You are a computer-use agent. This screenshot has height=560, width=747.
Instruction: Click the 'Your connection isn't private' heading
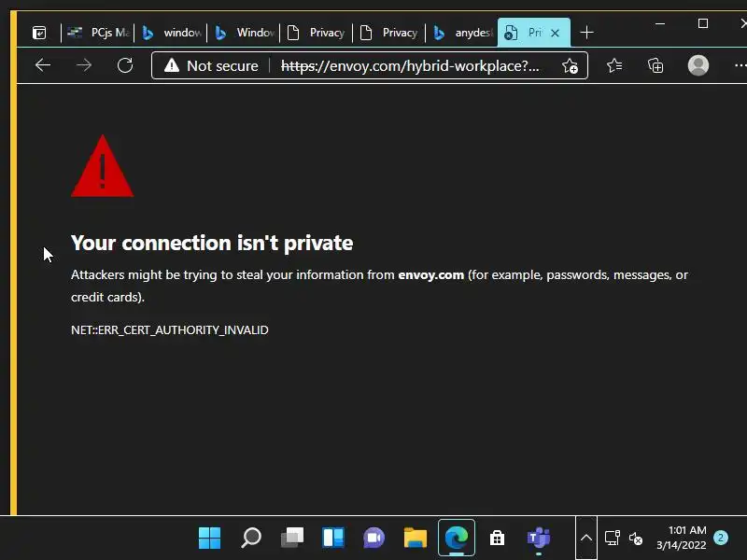(212, 243)
